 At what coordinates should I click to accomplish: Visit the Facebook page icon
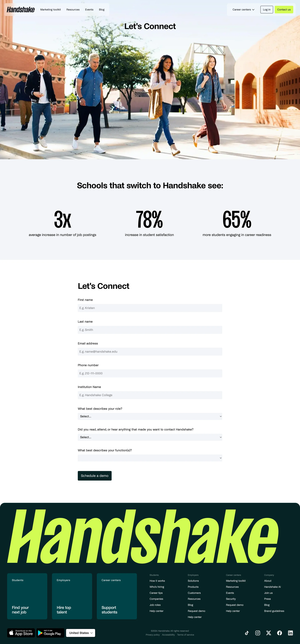pyautogui.click(x=280, y=633)
